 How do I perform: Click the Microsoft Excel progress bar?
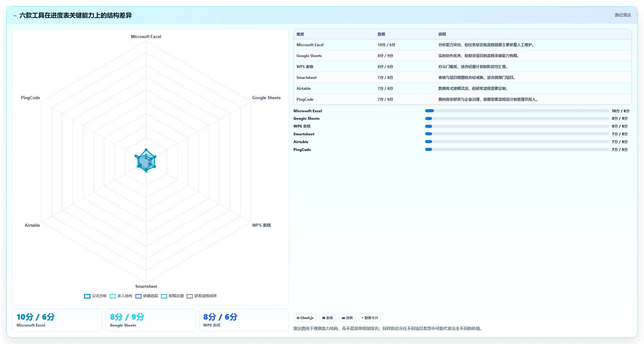point(517,111)
